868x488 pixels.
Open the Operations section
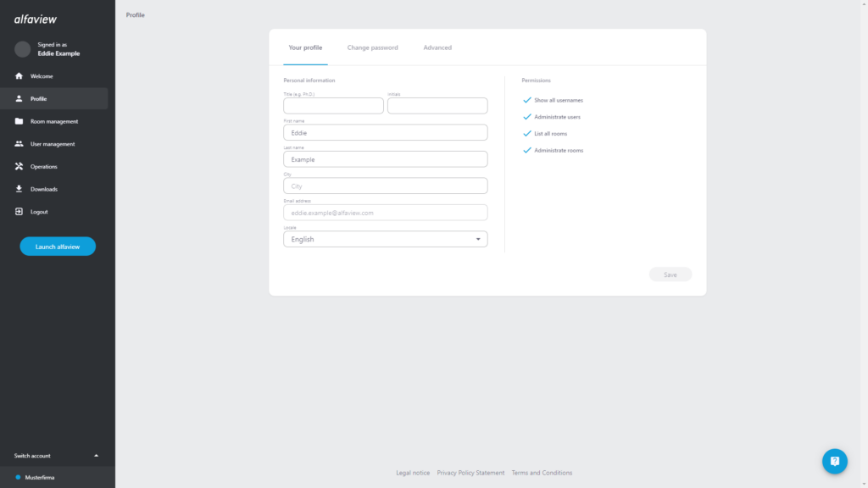coord(18,166)
